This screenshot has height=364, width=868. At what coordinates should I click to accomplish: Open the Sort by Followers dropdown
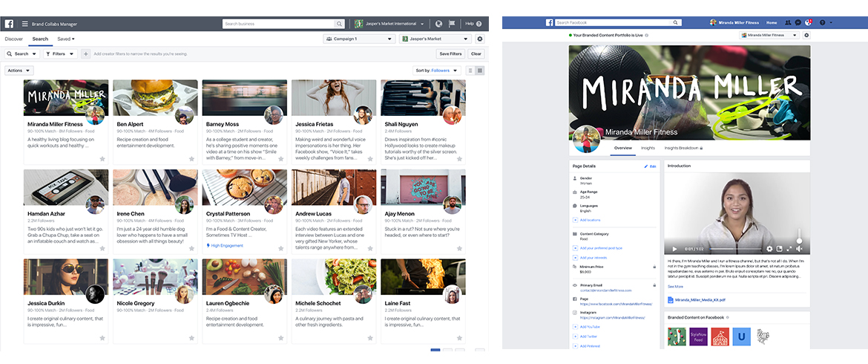tap(437, 71)
